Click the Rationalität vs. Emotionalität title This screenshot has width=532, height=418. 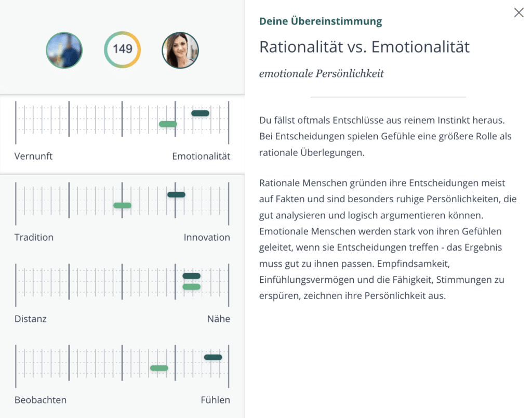point(364,47)
